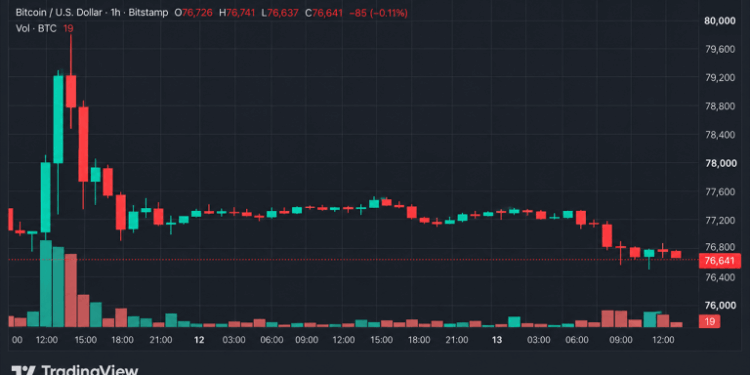Click the 79,600 price axis label

coord(719,49)
